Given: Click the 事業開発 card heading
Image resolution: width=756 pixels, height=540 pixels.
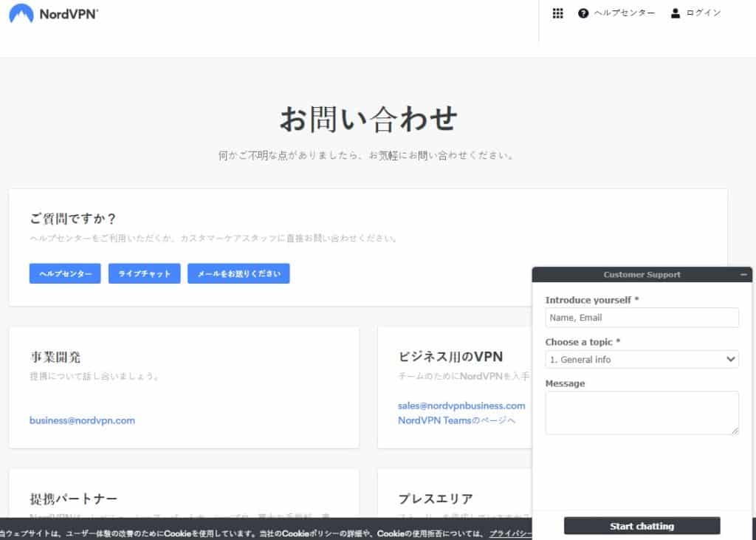Looking at the screenshot, I should [x=55, y=357].
